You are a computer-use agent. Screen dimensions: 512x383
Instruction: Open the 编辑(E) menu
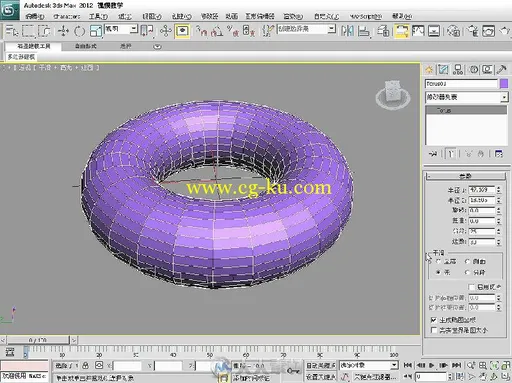tap(35, 16)
